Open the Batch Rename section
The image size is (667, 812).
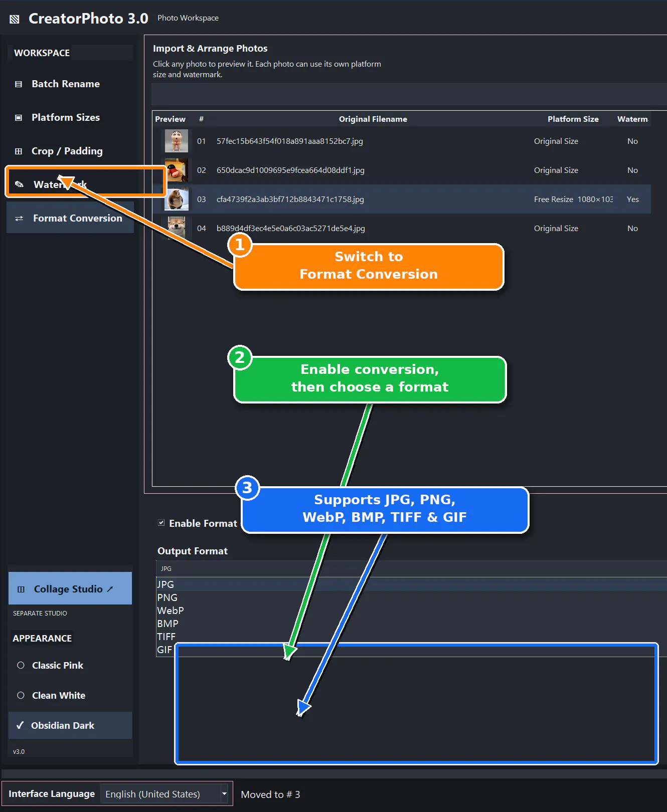70,84
